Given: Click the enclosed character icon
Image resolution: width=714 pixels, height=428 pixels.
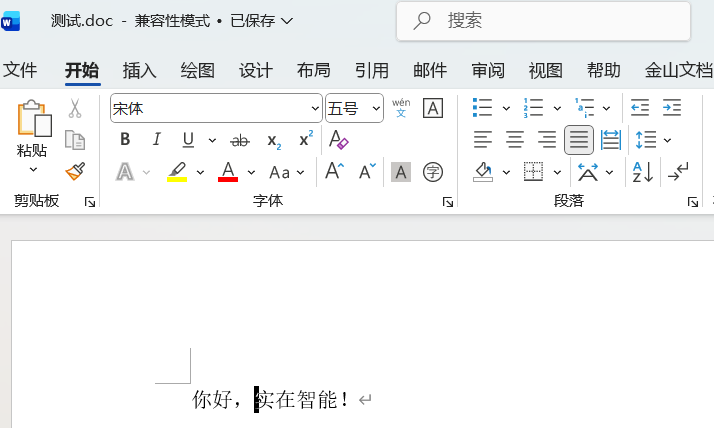Looking at the screenshot, I should [433, 172].
